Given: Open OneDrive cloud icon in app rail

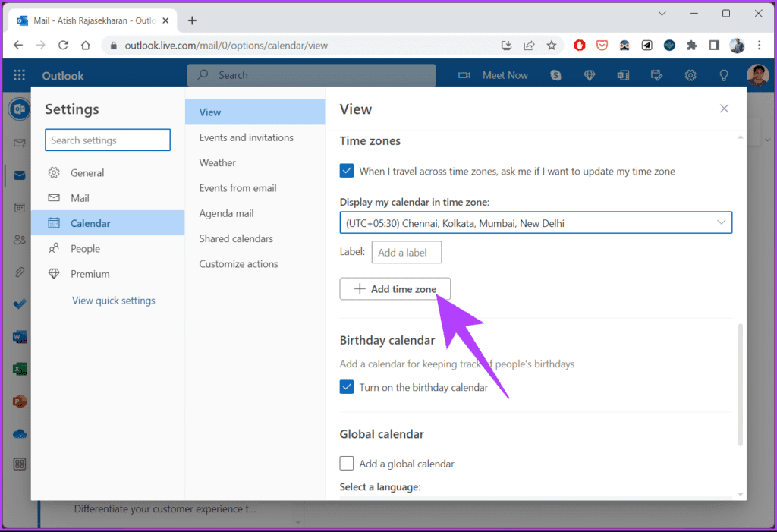Looking at the screenshot, I should [x=19, y=434].
